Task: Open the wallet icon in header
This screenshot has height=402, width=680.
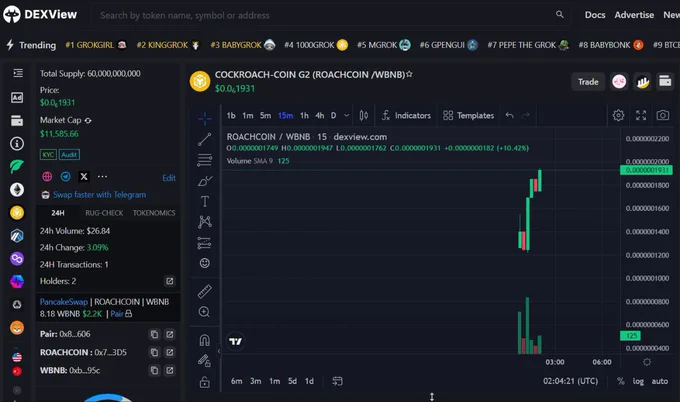Action: (665, 82)
